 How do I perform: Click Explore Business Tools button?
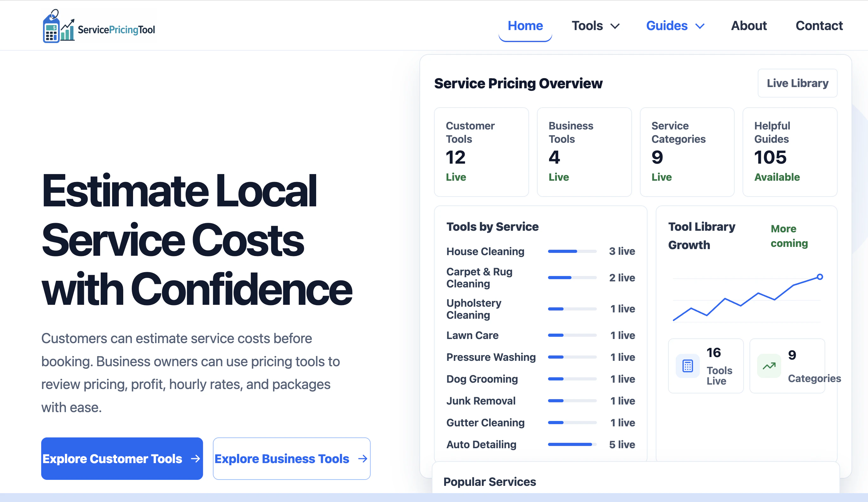tap(291, 459)
